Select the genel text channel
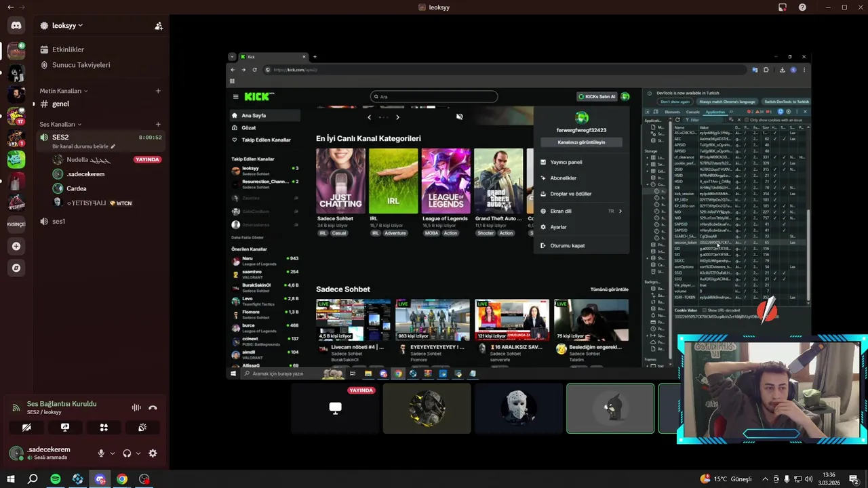Screen dimensions: 868x488 [x=100, y=104]
